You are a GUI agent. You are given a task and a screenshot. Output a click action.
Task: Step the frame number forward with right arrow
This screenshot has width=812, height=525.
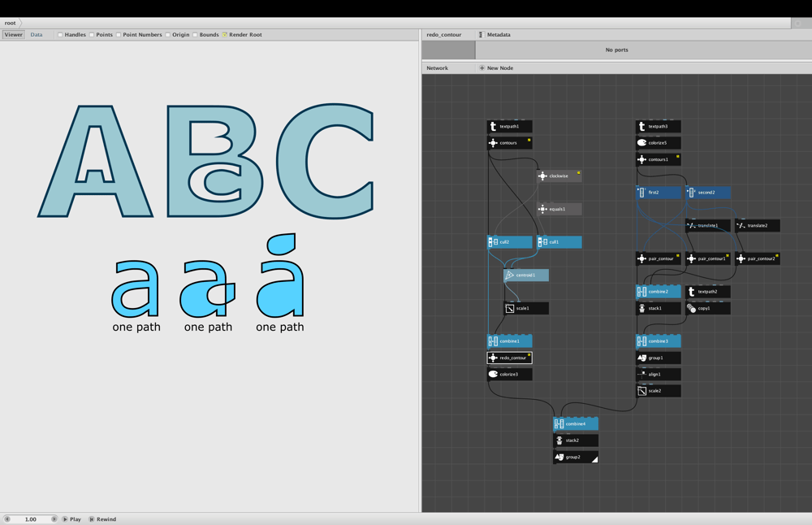pyautogui.click(x=54, y=519)
